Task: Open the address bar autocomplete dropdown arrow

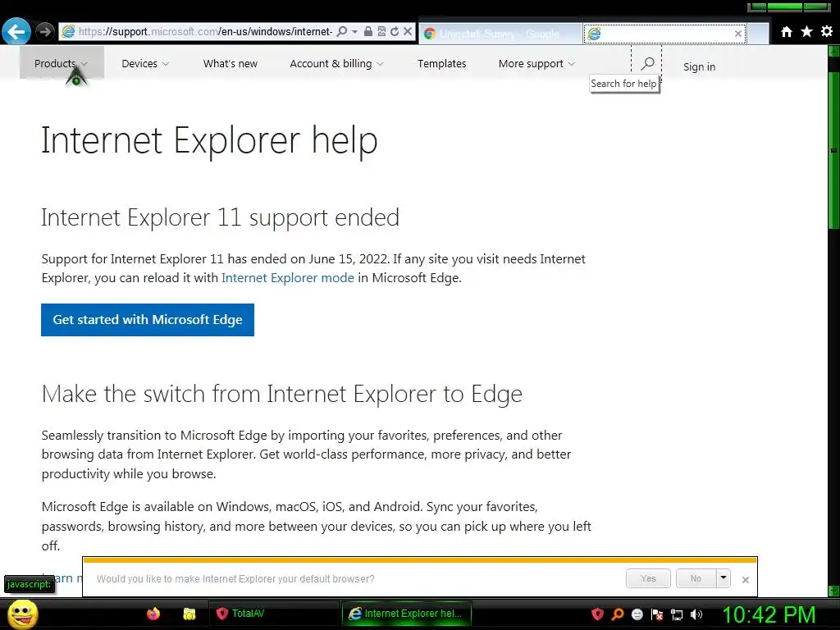Action: [354, 32]
